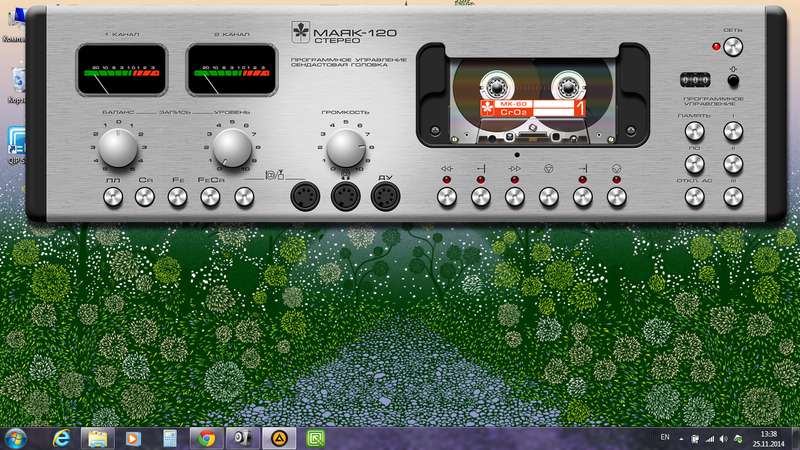Viewport: 800px width, 450px height.
Task: Toggle the ПЛ button
Action: 113,197
